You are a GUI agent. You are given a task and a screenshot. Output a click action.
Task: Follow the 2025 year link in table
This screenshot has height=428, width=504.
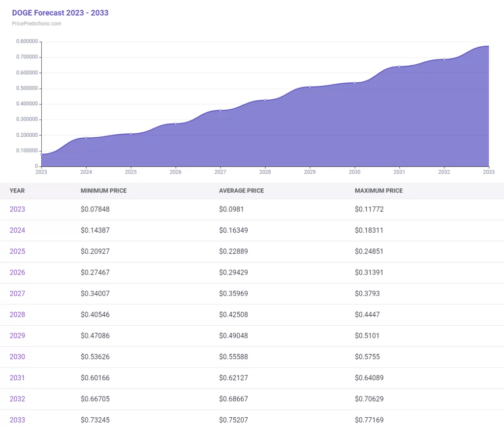point(17,251)
